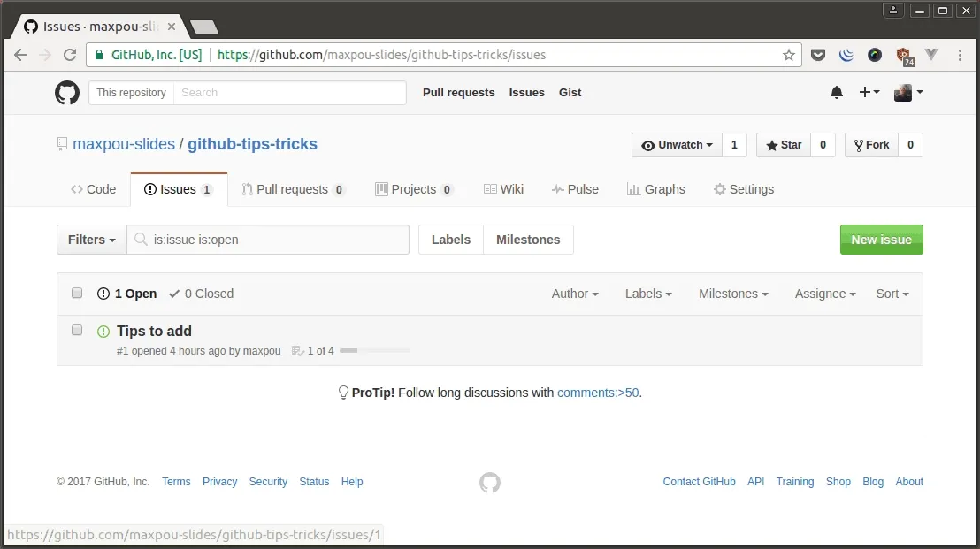Click the Milestones button next to Labels
Viewport: 980px width, 549px height.
[x=528, y=240]
